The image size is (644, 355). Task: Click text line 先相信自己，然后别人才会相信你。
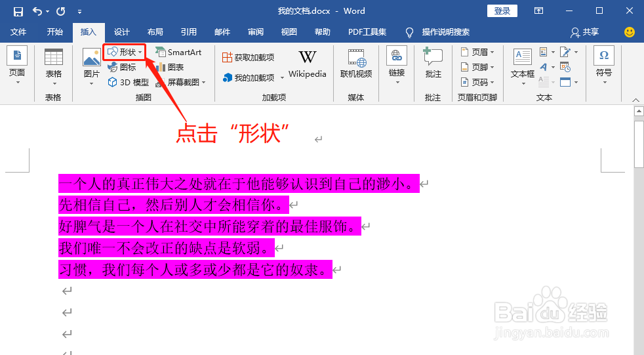pos(173,205)
